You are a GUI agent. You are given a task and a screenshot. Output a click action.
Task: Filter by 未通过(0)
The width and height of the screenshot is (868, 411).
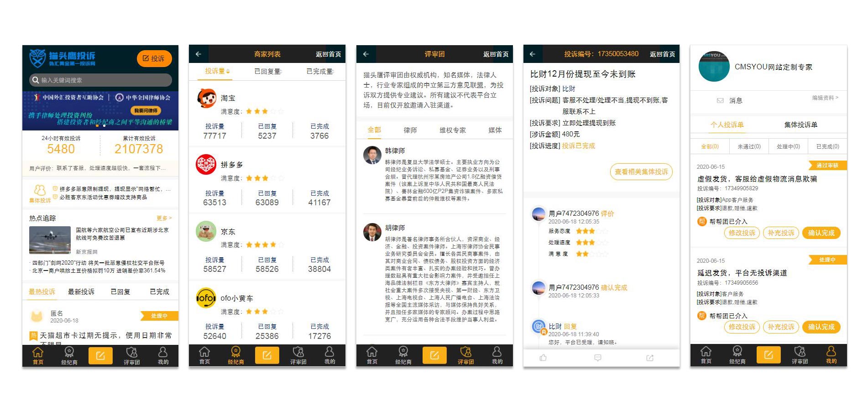click(749, 146)
